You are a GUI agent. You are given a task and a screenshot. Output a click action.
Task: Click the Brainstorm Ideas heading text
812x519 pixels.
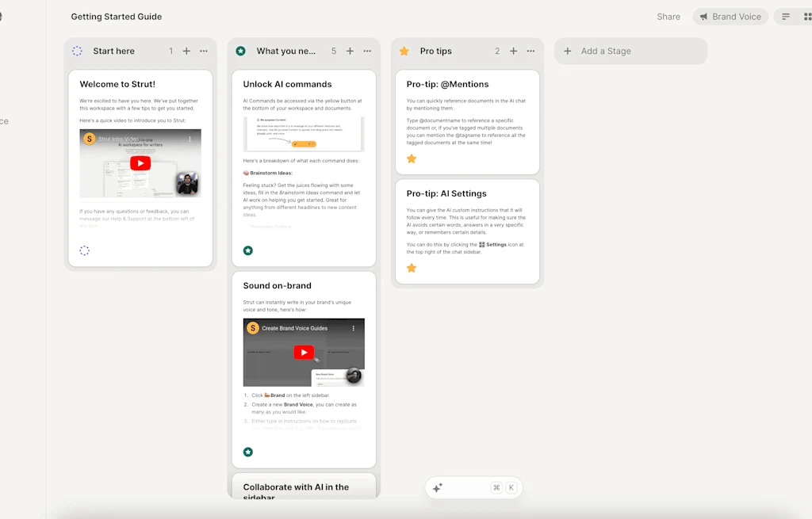point(271,173)
